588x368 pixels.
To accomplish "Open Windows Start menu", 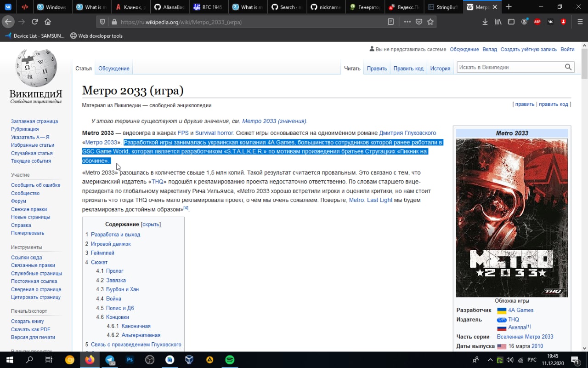I will [x=9, y=360].
